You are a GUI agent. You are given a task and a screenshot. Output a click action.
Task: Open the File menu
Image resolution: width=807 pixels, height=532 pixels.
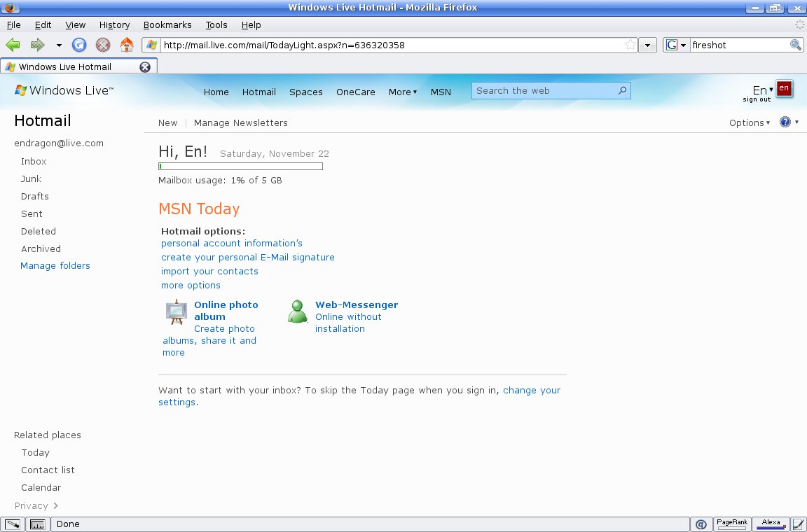tap(13, 24)
